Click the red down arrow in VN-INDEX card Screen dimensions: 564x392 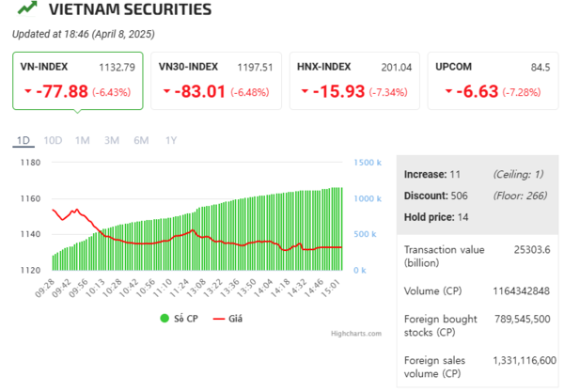coord(28,92)
